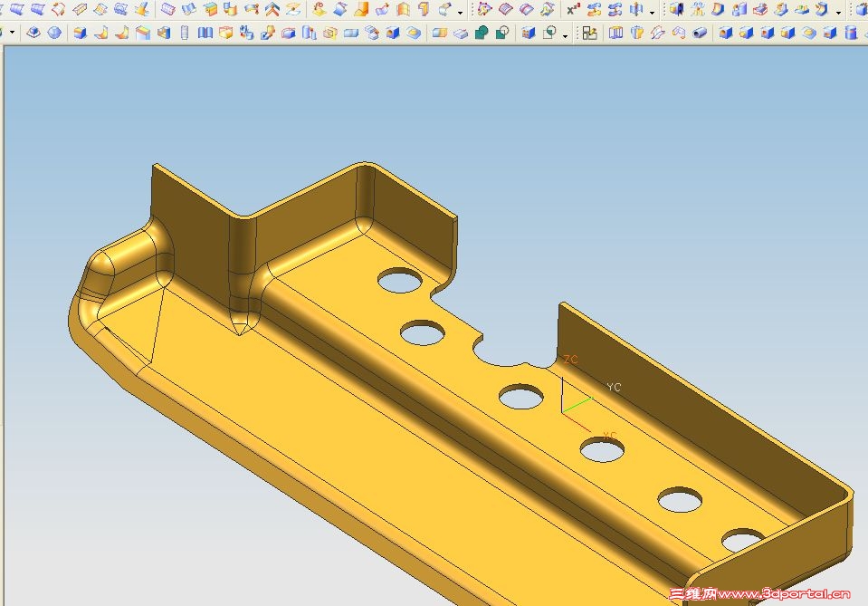Click the flat grey plate icon
Screen dimensions: 868x606
[x=460, y=33]
